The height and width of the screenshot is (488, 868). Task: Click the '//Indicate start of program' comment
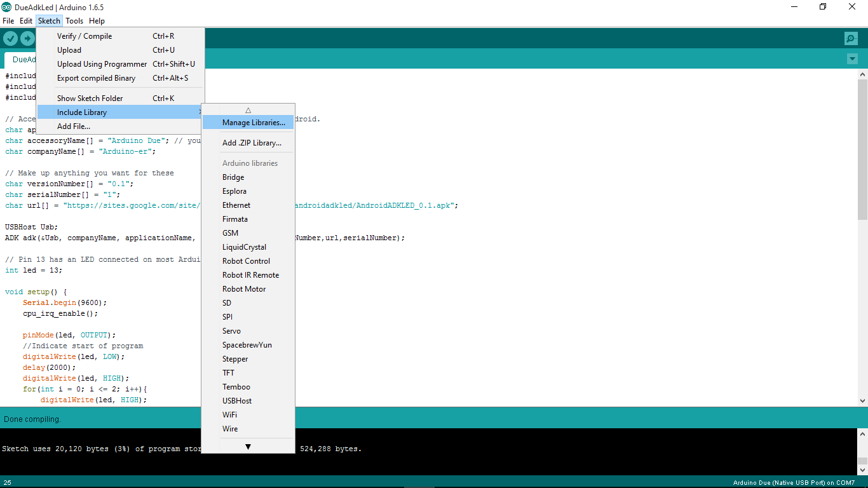pyautogui.click(x=83, y=346)
